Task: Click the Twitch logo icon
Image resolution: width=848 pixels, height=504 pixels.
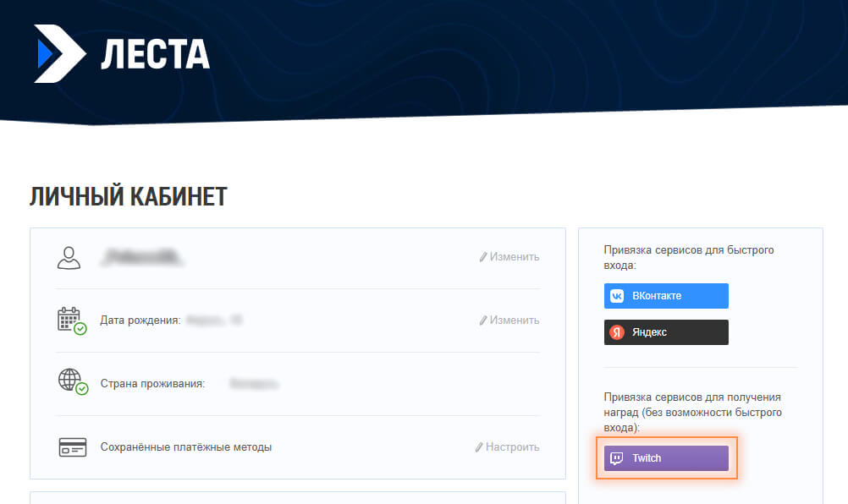Action: [618, 458]
